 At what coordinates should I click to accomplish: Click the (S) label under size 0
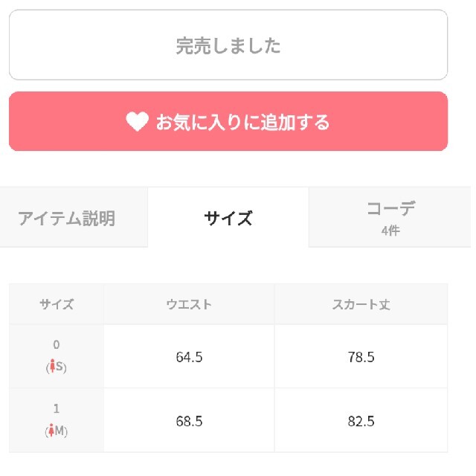click(x=57, y=367)
